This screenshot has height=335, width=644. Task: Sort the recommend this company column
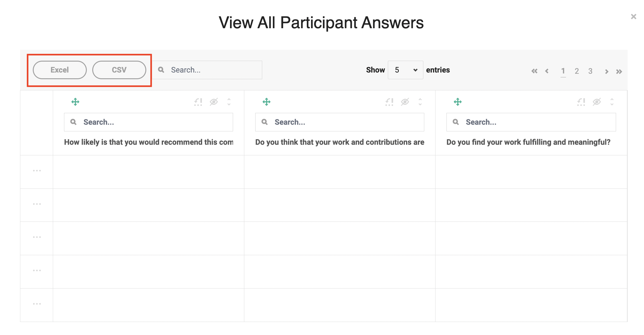tap(229, 102)
